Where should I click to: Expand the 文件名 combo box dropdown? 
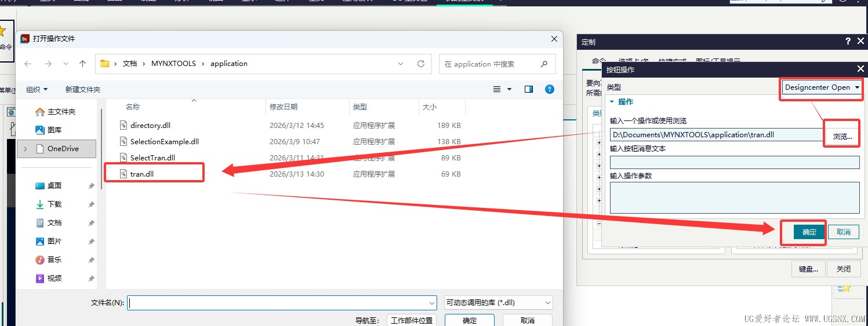[432, 302]
